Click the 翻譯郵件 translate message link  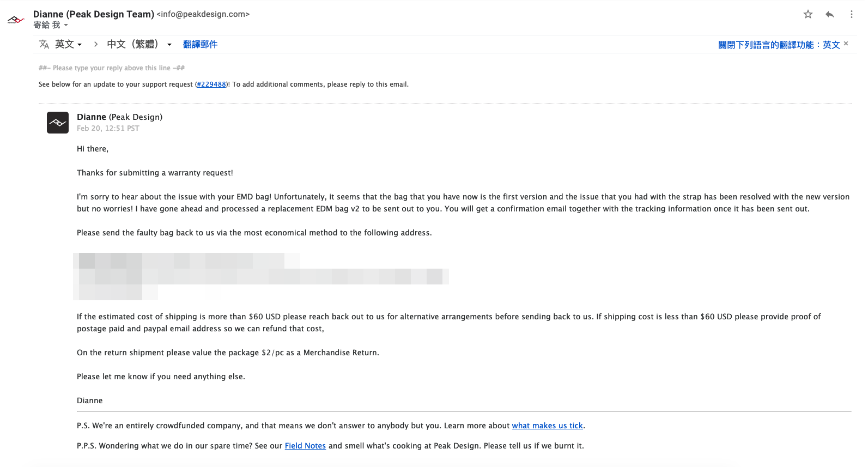click(200, 44)
